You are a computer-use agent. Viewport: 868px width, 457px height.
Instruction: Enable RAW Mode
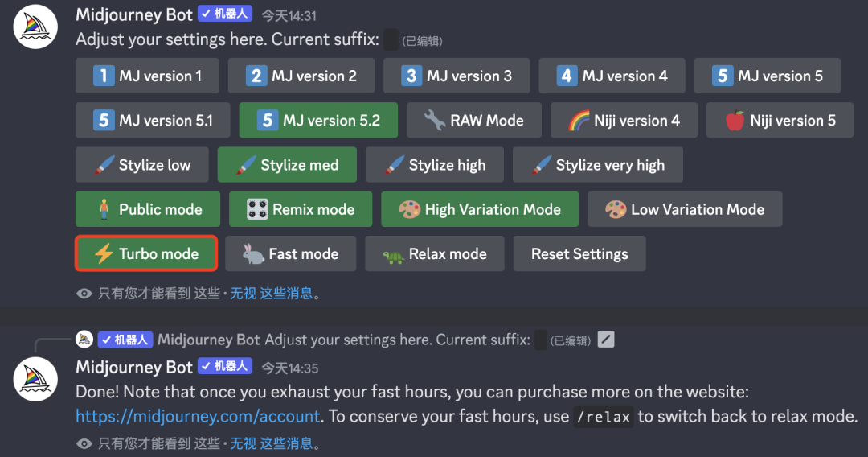(474, 120)
